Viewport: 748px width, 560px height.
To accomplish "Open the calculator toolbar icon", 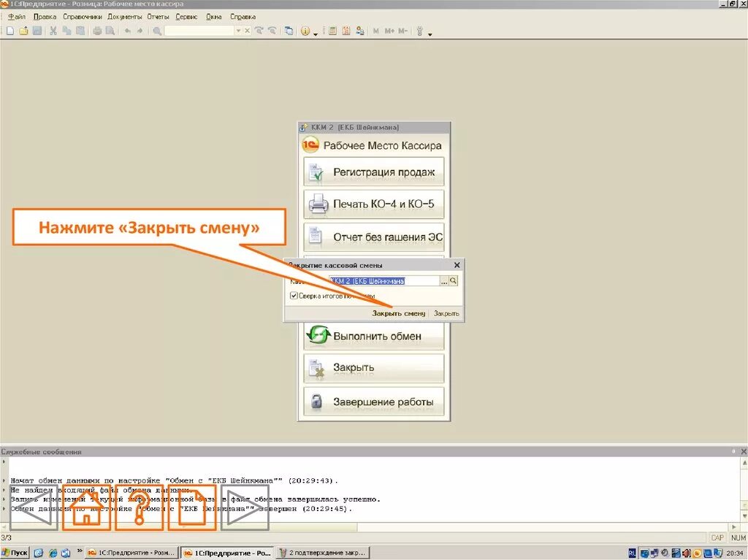I will (333, 31).
